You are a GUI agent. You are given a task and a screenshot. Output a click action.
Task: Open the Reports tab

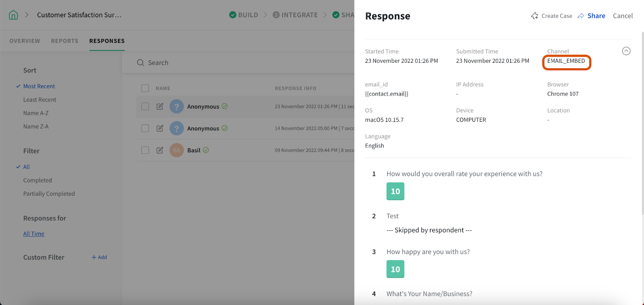click(x=65, y=41)
